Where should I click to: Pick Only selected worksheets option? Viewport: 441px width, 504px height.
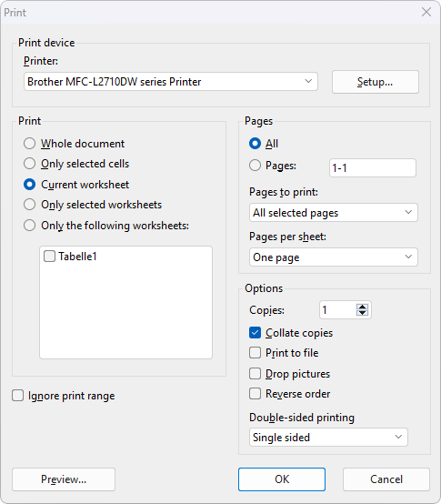pyautogui.click(x=29, y=205)
